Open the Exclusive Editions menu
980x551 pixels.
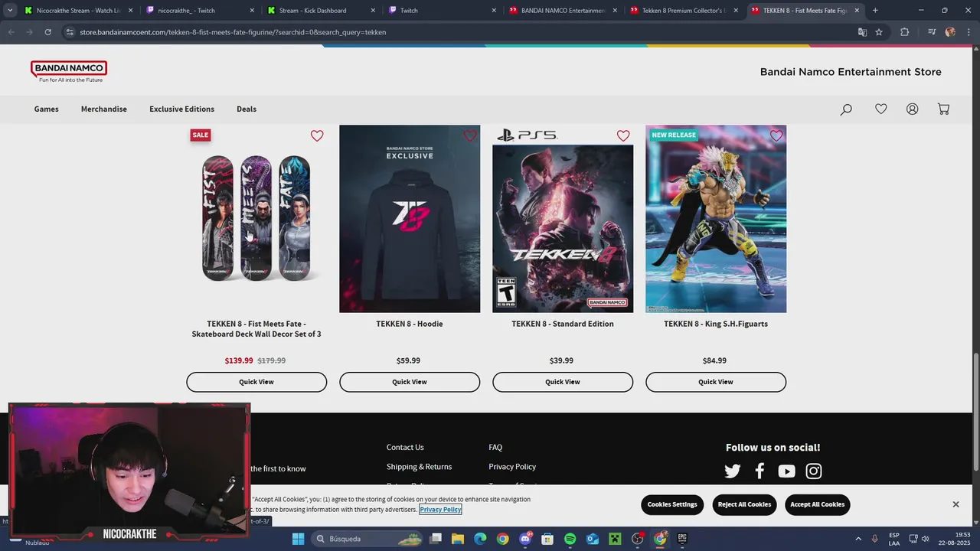[x=181, y=109]
